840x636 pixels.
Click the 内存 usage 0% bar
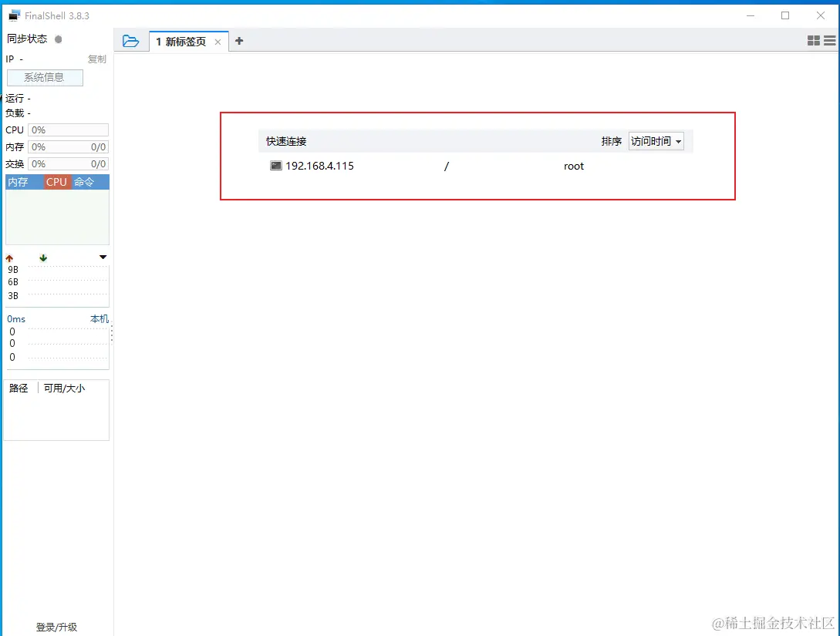click(68, 146)
